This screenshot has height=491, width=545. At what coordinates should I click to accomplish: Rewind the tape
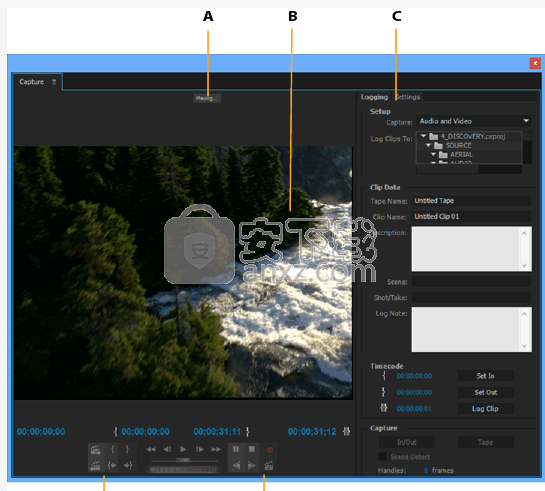(151, 449)
